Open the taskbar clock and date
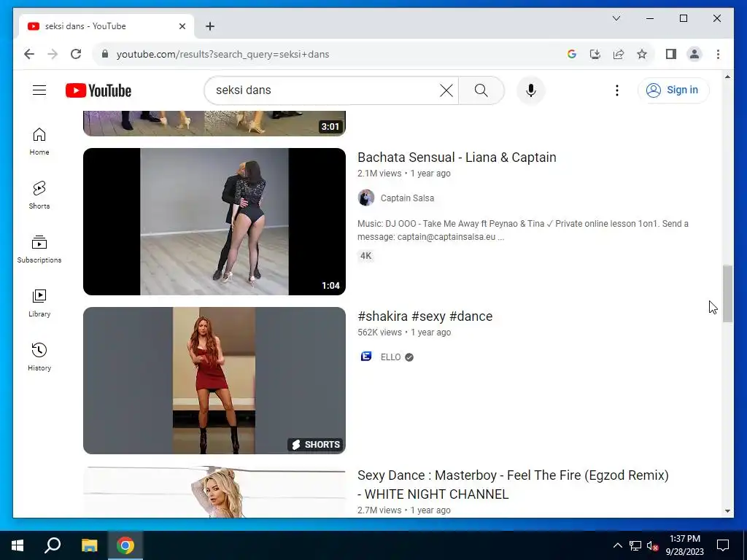This screenshot has height=560, width=747. pos(684,545)
